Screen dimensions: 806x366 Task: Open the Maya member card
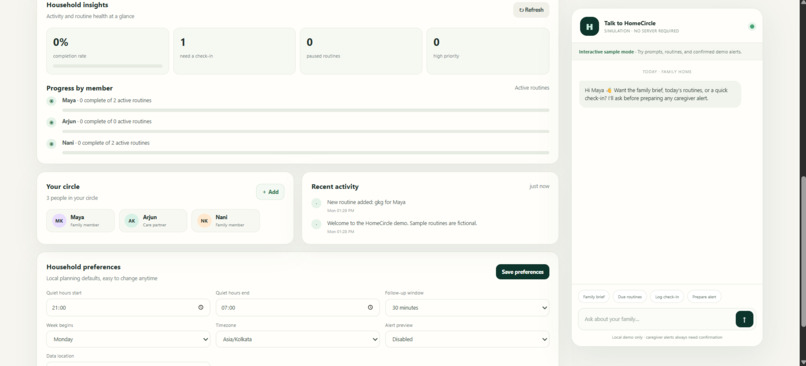pyautogui.click(x=80, y=221)
